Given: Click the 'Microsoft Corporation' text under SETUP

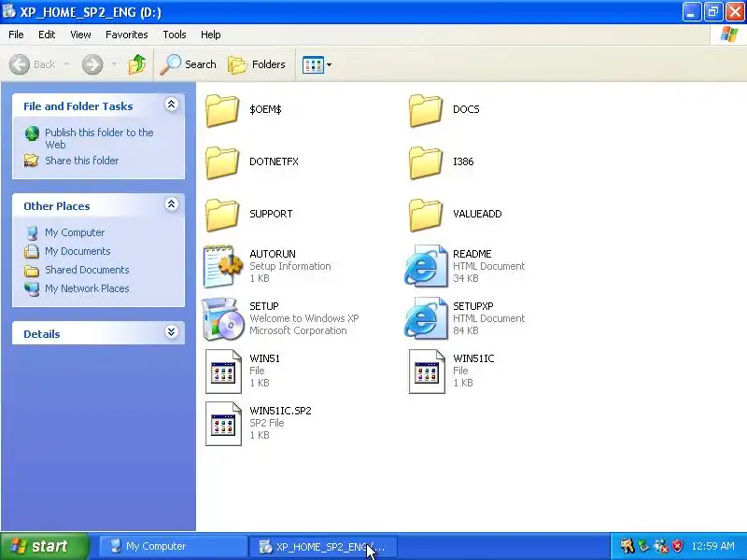Looking at the screenshot, I should 298,330.
